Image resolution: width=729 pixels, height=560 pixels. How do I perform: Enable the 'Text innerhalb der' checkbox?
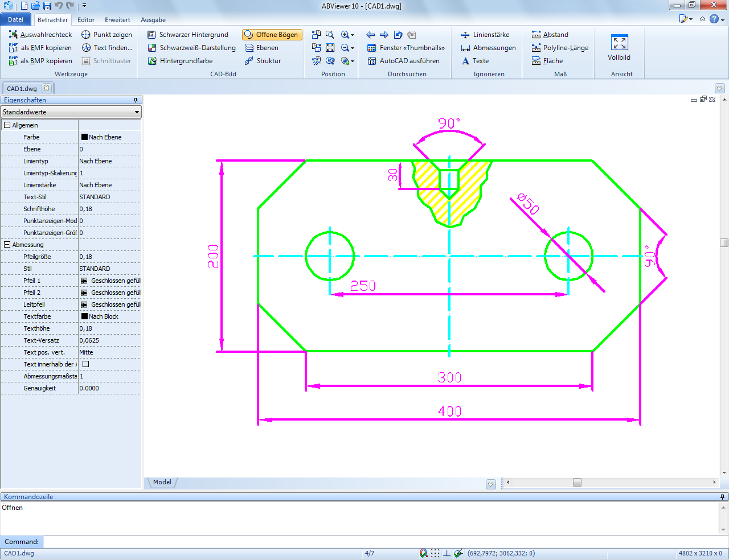click(x=86, y=364)
